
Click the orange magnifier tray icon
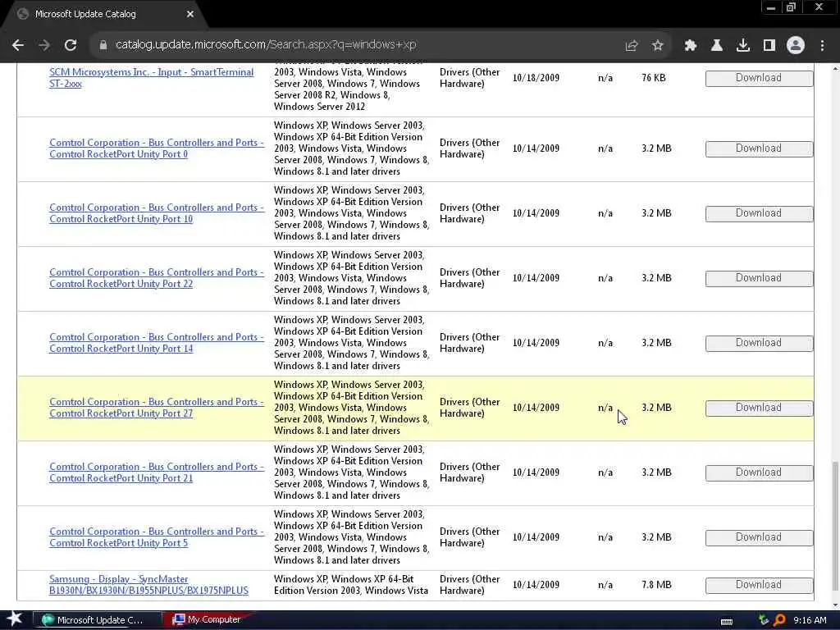tap(779, 620)
